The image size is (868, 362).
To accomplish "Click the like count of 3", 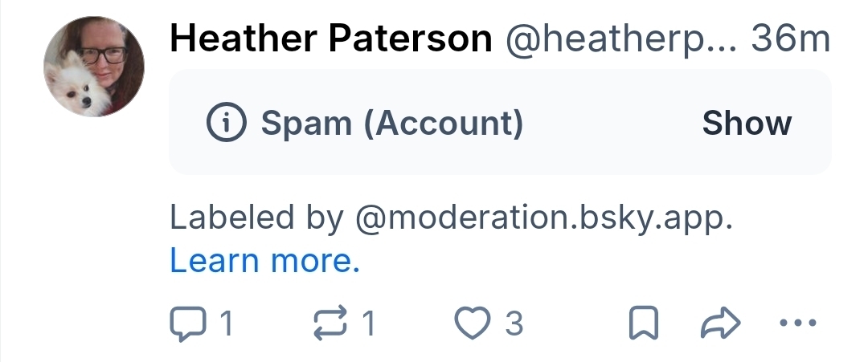I will click(x=514, y=323).
